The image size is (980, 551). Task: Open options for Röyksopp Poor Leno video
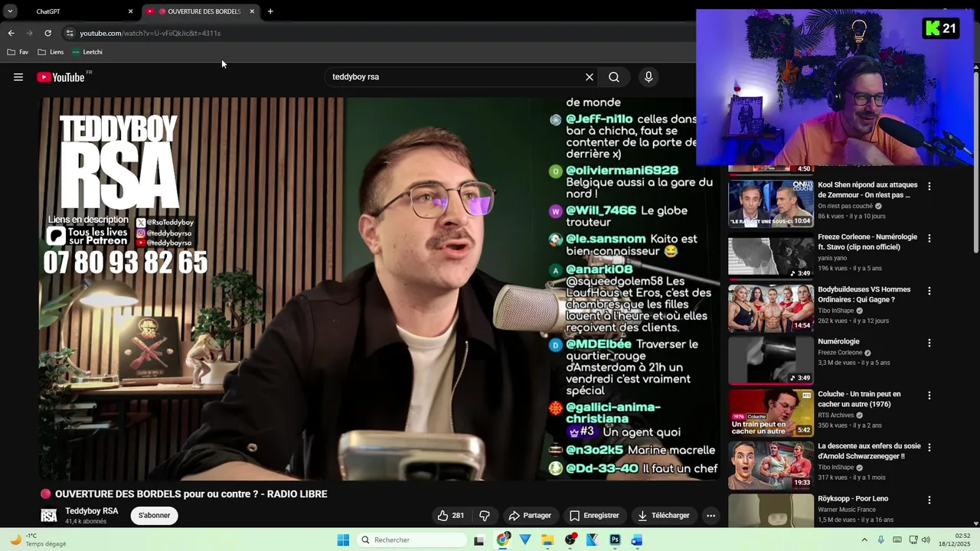click(x=929, y=500)
